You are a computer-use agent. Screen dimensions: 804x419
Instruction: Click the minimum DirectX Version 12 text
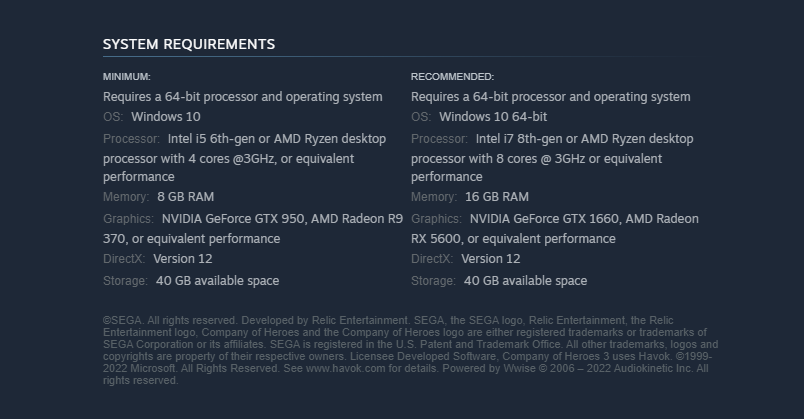183,259
